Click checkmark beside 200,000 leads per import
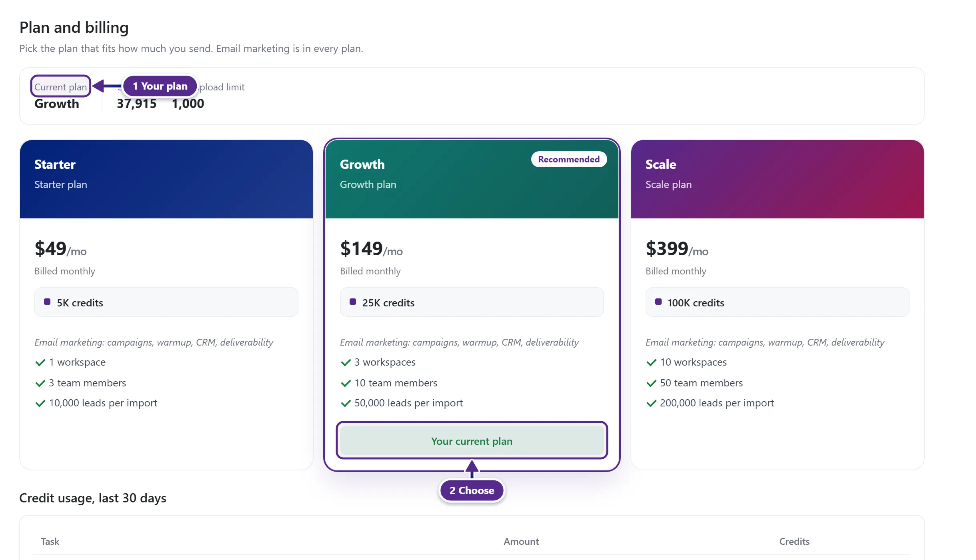The height and width of the screenshot is (560, 976). tap(651, 403)
